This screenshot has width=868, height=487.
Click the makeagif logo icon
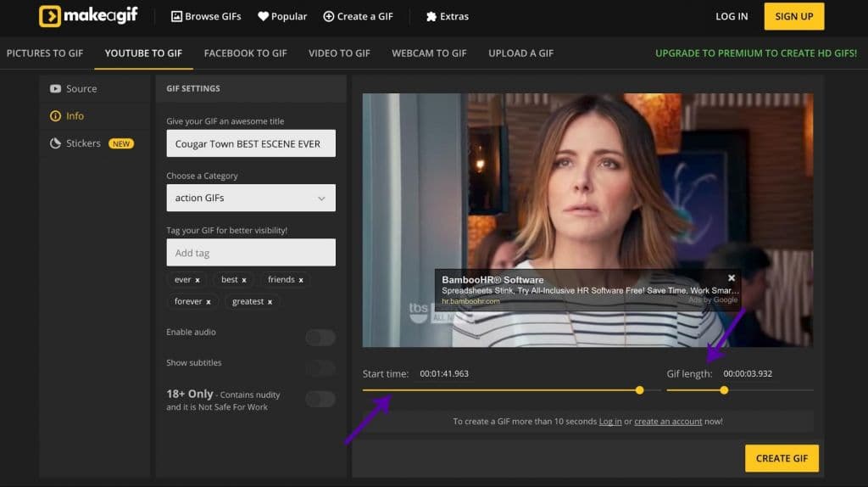[50, 16]
